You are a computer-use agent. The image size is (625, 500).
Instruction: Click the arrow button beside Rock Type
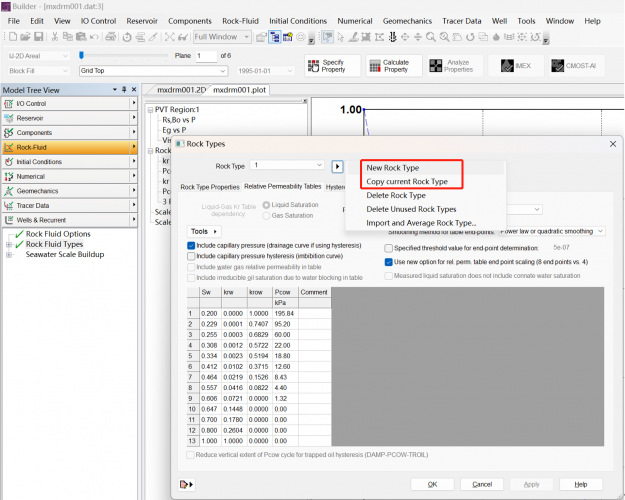337,165
